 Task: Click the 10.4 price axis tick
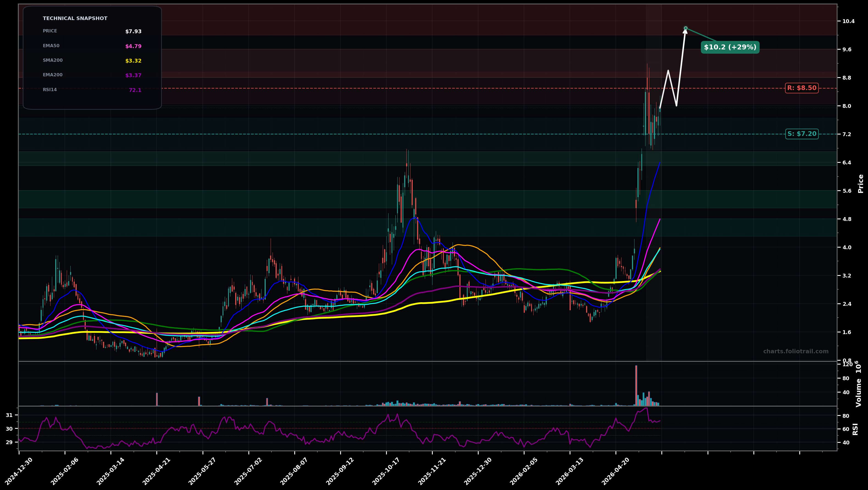pyautogui.click(x=848, y=21)
